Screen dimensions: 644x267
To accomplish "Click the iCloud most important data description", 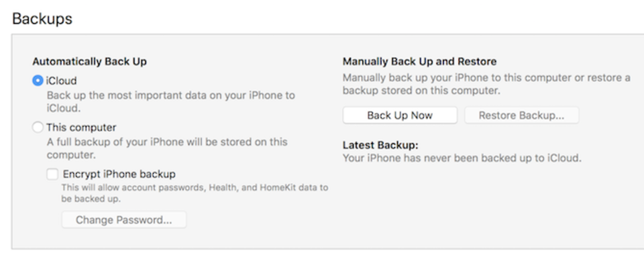I will coord(171,102).
